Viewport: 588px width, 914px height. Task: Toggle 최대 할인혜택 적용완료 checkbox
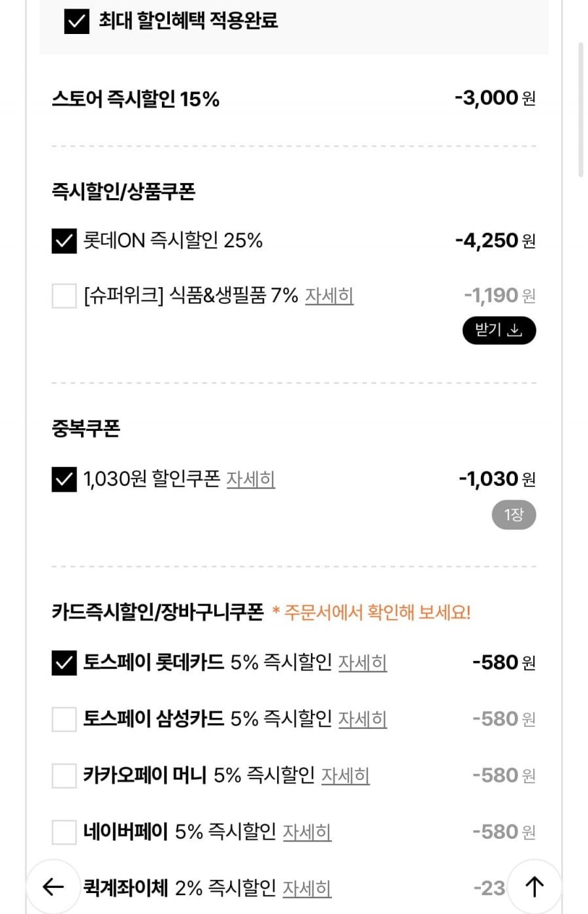76,21
